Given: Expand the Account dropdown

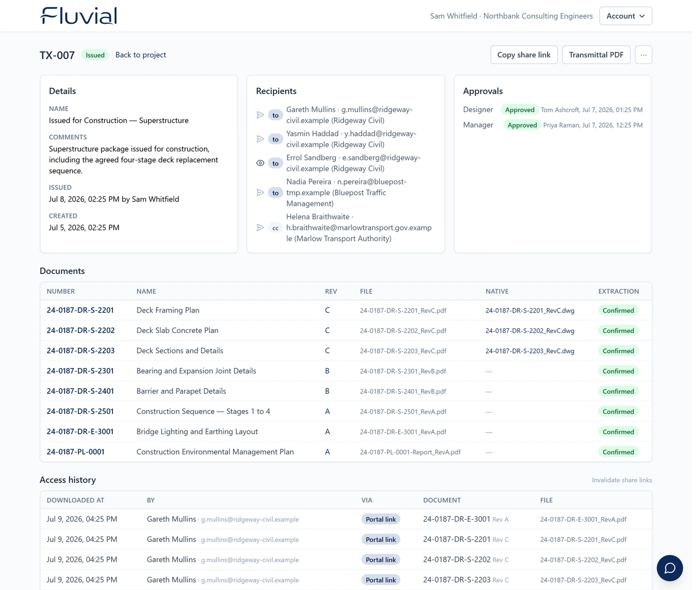Looking at the screenshot, I should [x=625, y=16].
